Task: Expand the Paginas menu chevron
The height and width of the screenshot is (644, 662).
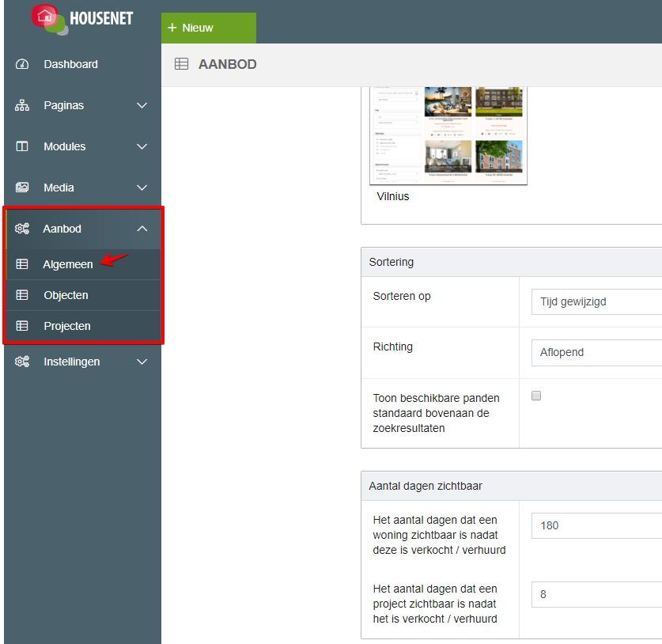Action: point(142,105)
